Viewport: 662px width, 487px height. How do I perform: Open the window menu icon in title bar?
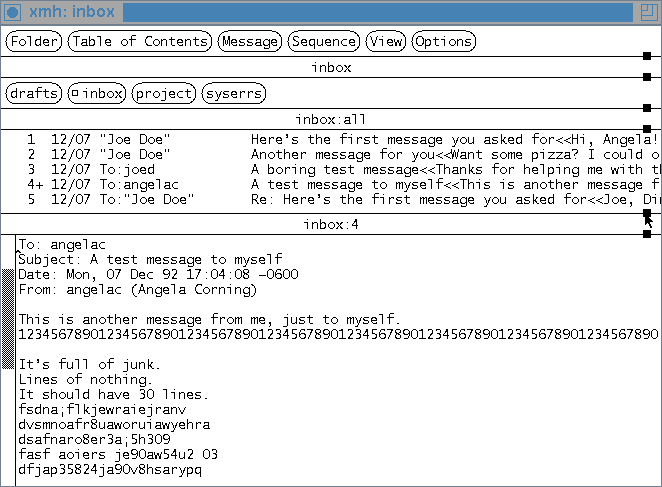(13, 12)
